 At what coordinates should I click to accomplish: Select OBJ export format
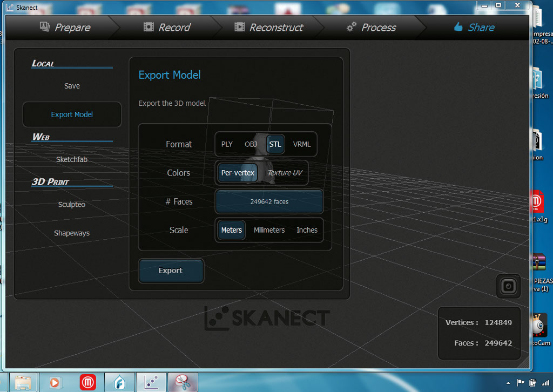(x=251, y=144)
